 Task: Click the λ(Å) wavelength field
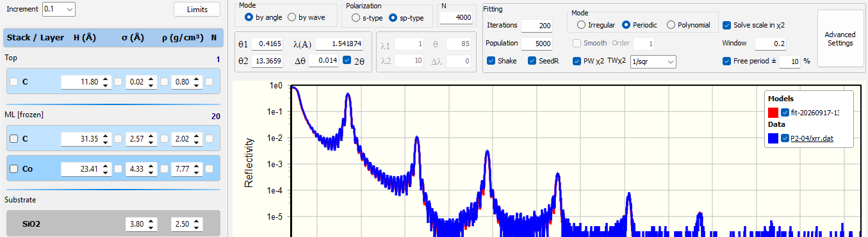(x=339, y=44)
